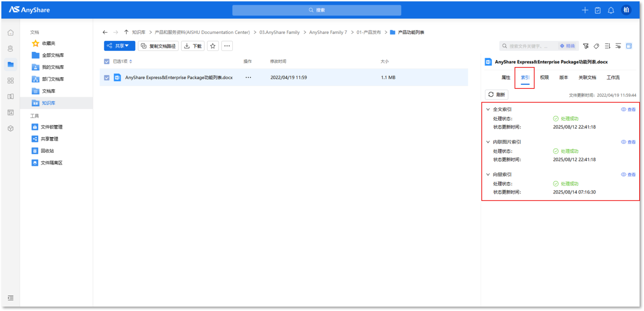Open the home icon in left rail
644x311 pixels.
10,33
